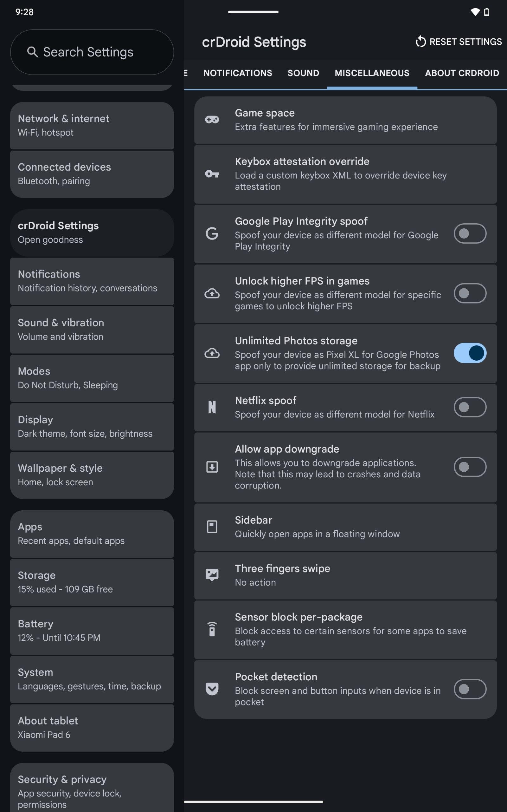Click the Allow app downgrade icon

(x=212, y=467)
